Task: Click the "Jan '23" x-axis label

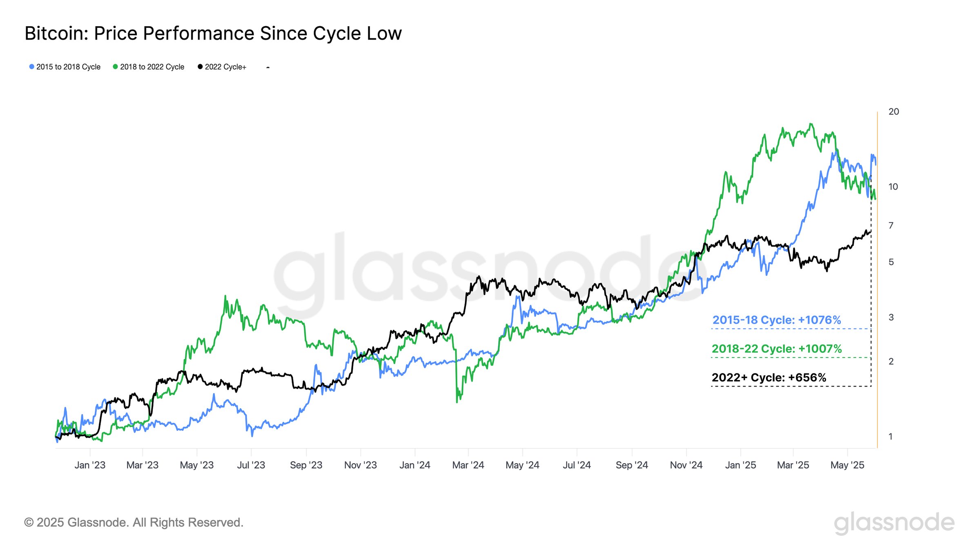Action: click(90, 465)
